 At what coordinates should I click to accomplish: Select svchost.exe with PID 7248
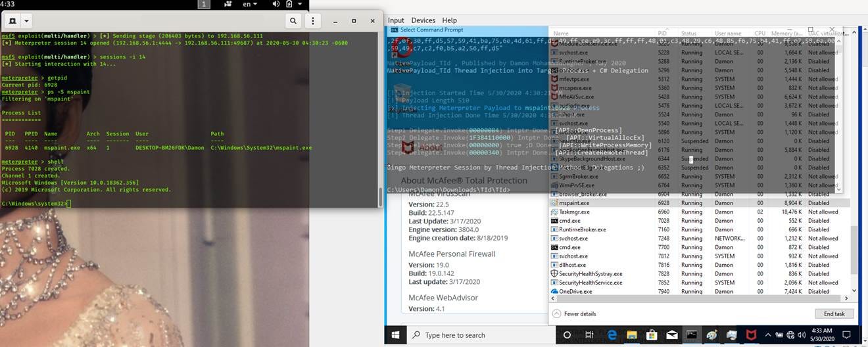tap(700, 239)
